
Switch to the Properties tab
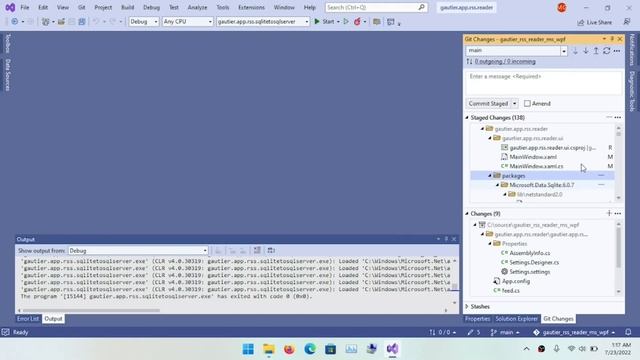(478, 319)
